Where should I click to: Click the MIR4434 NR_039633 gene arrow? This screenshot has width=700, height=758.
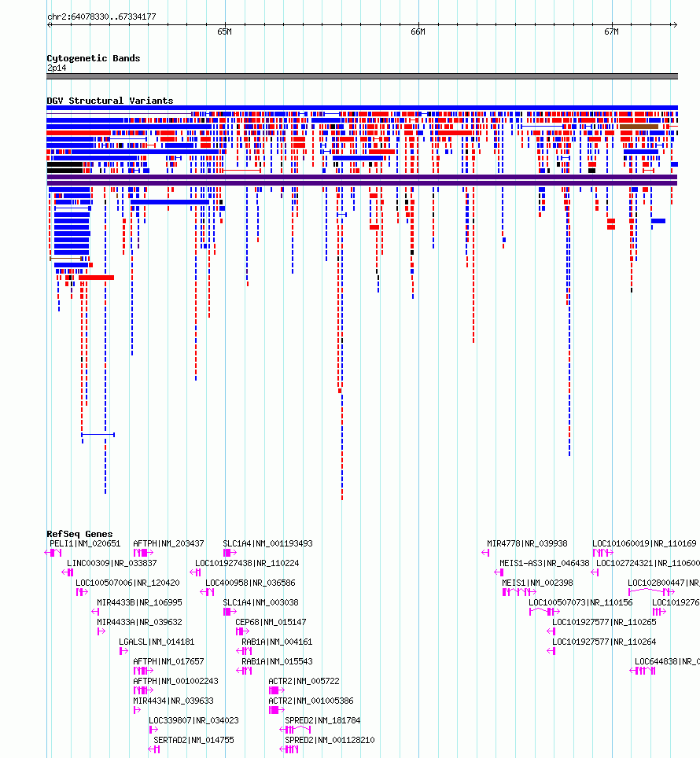click(x=137, y=710)
